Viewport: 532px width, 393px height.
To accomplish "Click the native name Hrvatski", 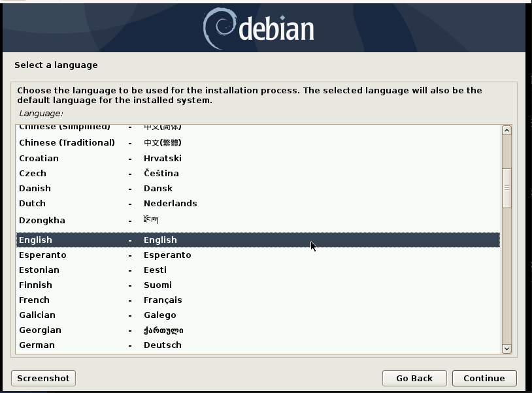I will (163, 158).
